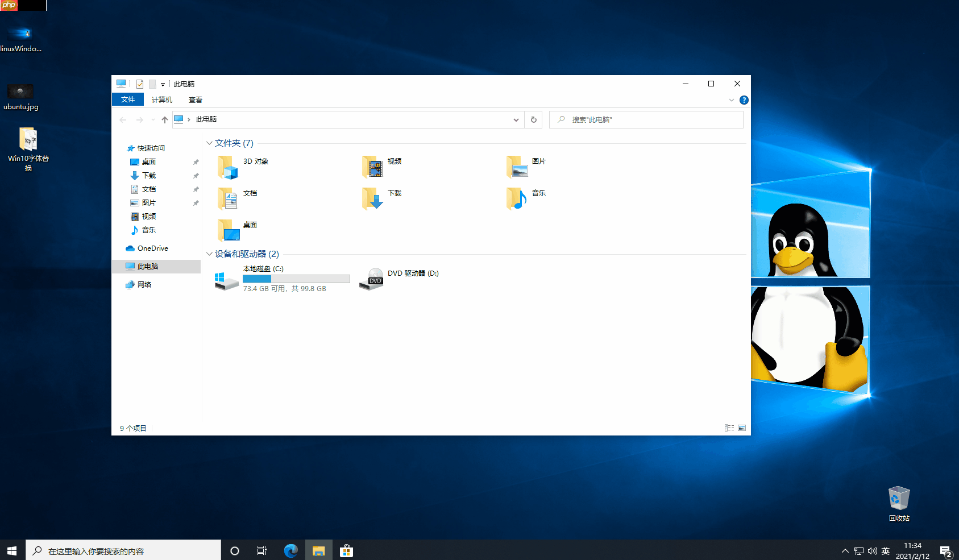Switch to large icons view

pos(742,428)
